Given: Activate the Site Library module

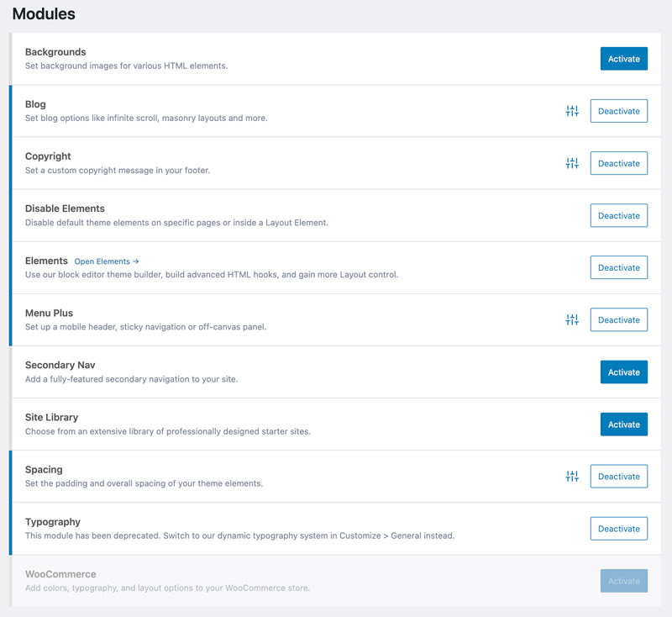Looking at the screenshot, I should coord(623,425).
